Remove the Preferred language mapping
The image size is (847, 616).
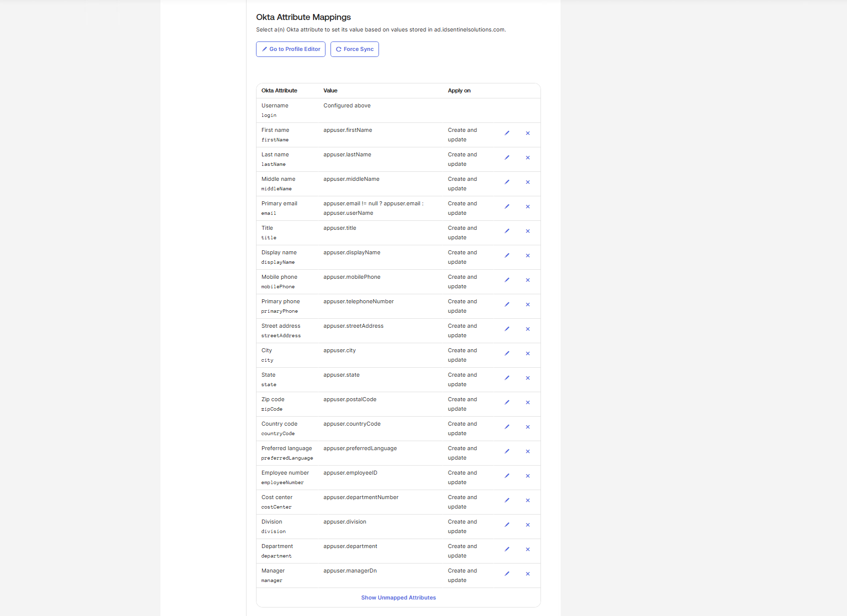[527, 451]
